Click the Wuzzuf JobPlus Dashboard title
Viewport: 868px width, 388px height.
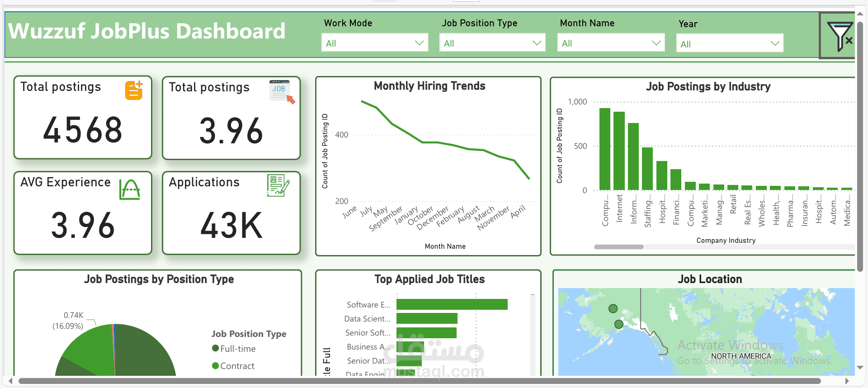coord(147,31)
